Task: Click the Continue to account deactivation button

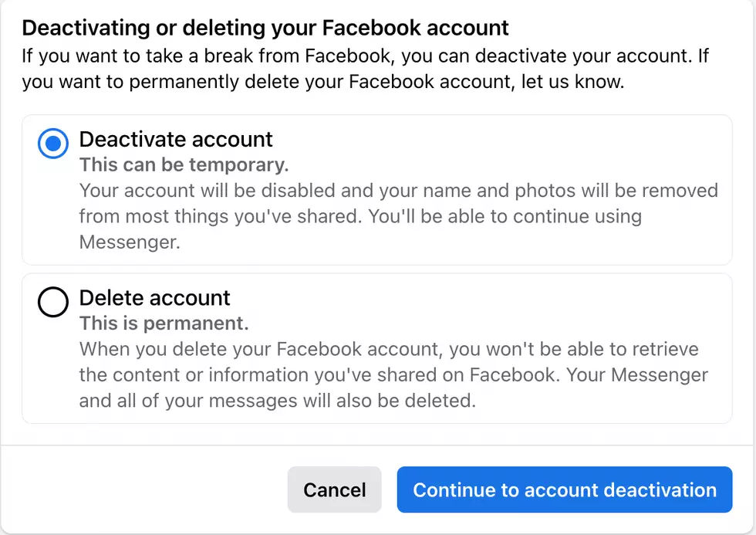Action: point(565,489)
